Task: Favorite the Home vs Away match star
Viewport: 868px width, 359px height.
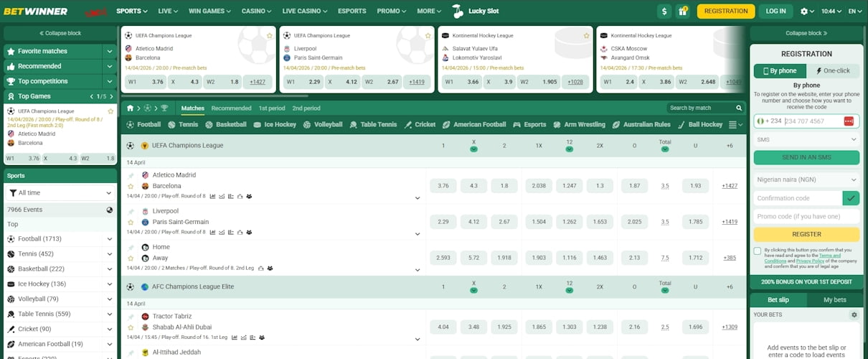Action: coord(131,258)
